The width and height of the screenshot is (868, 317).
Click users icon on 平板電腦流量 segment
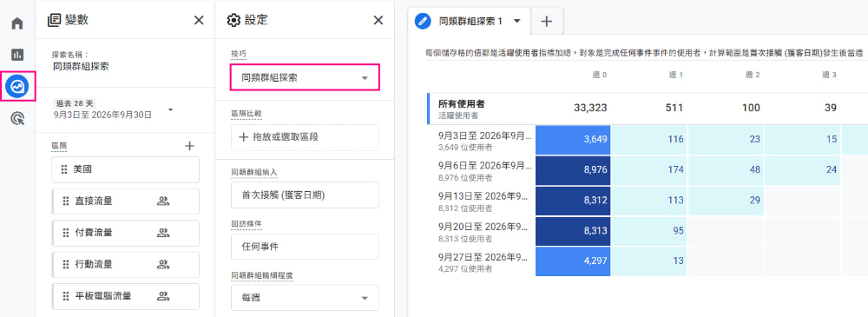[163, 296]
